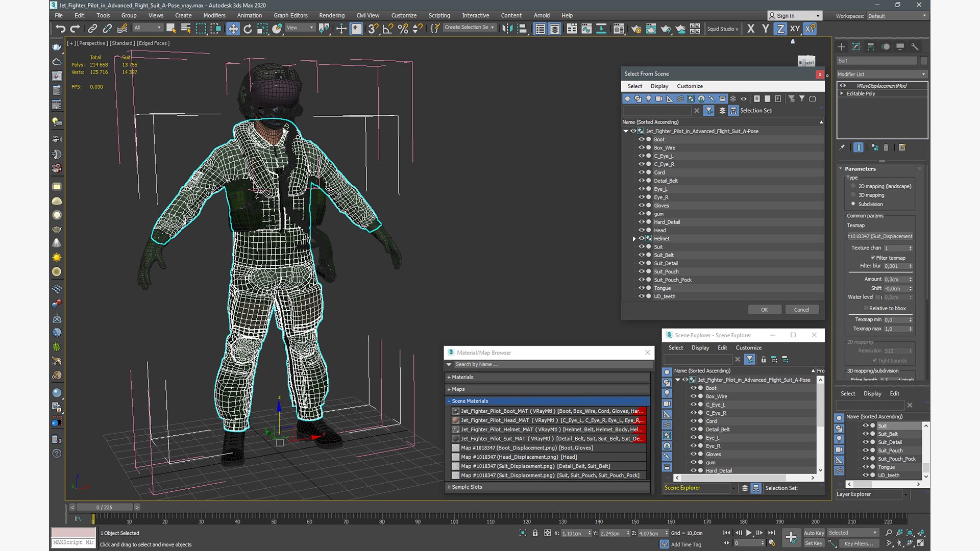Click Cancel in Select From Scene dialog

click(801, 310)
